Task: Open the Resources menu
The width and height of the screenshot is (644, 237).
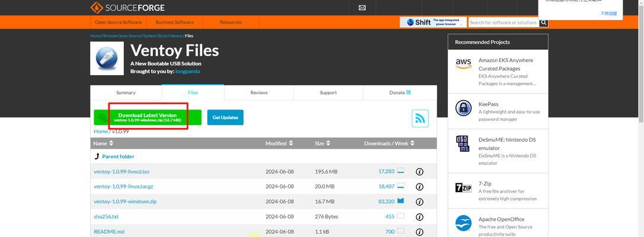Action: tap(231, 22)
